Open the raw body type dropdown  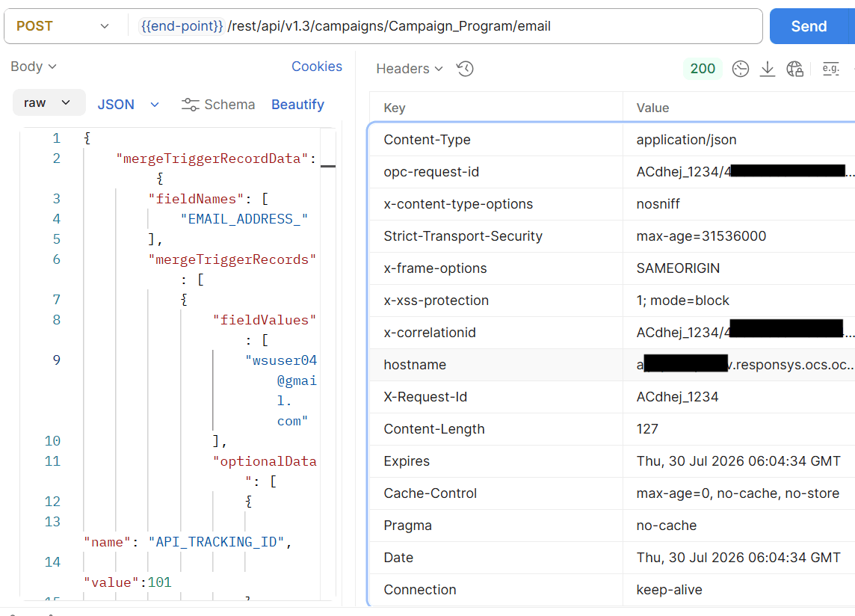pos(49,102)
